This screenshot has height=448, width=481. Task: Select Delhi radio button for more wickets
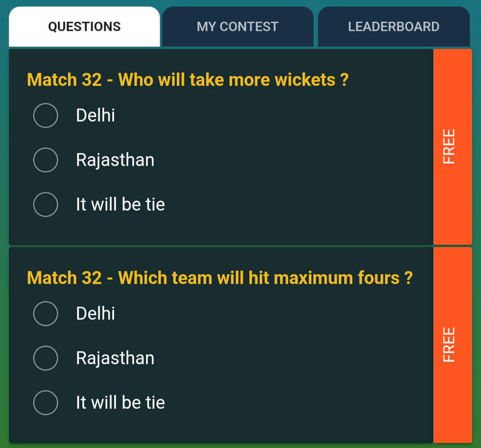pos(45,115)
